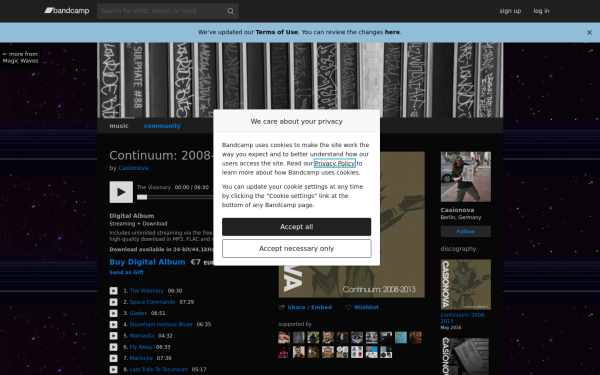The width and height of the screenshot is (600, 375).
Task: Open the sign up link
Action: (510, 11)
